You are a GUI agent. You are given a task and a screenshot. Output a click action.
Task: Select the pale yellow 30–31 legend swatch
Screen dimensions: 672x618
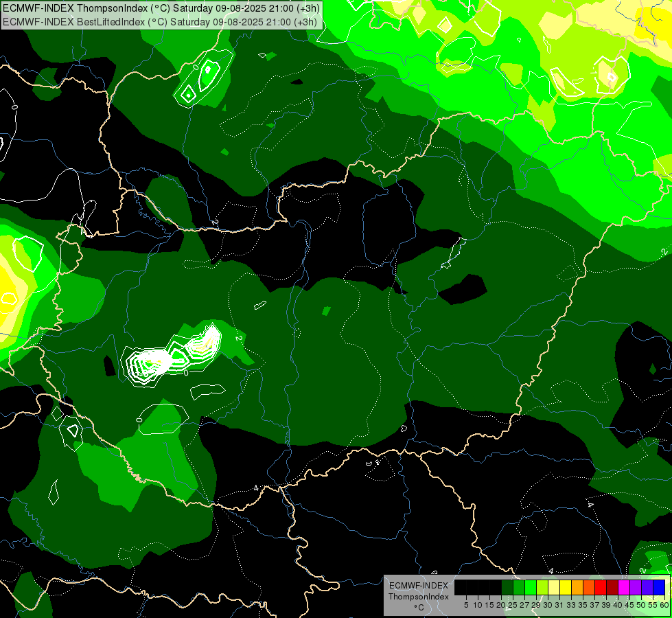pos(554,587)
